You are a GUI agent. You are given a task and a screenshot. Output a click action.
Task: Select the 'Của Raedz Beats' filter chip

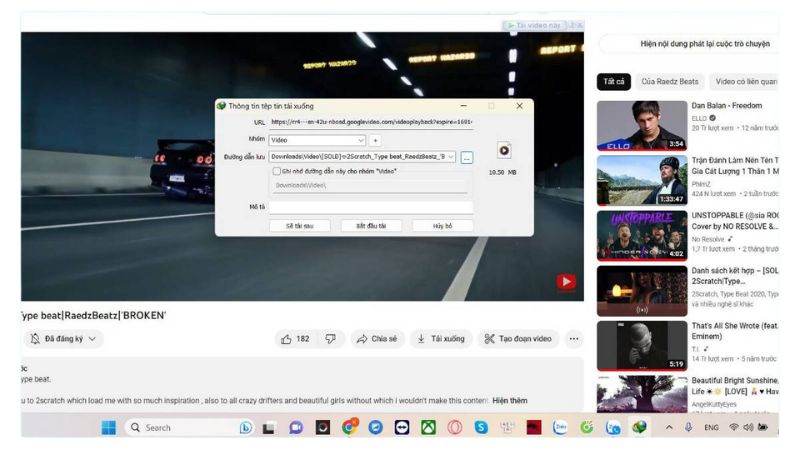[670, 82]
